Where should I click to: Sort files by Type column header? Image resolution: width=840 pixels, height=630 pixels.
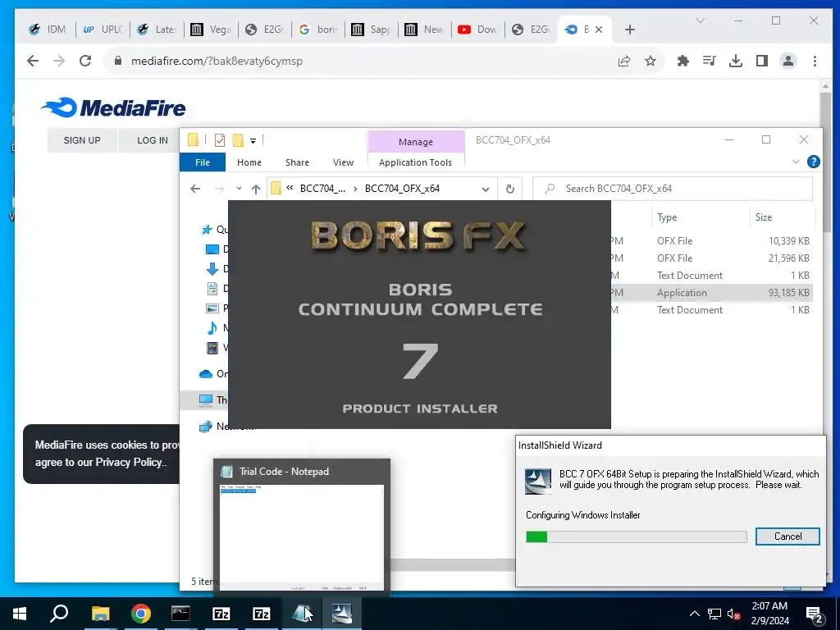click(667, 217)
